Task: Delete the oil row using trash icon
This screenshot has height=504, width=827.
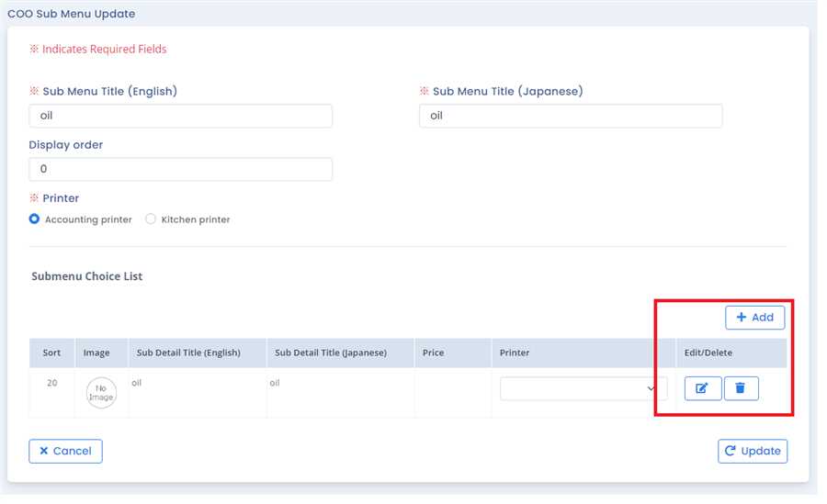Action: tap(741, 388)
